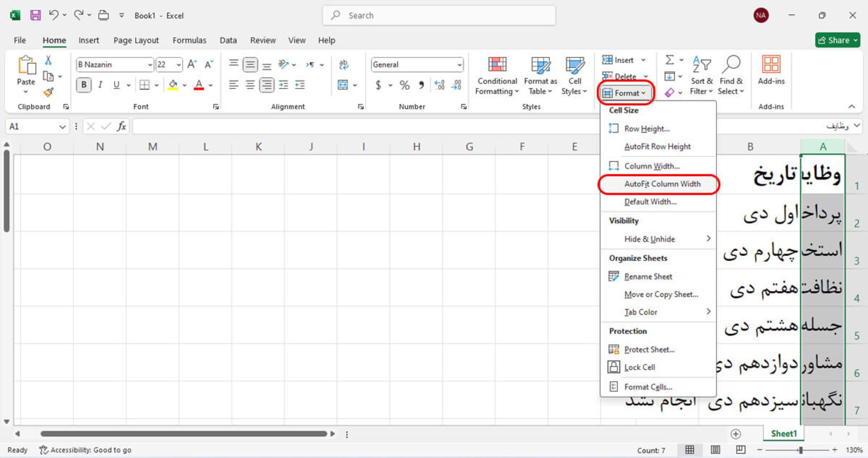This screenshot has height=458, width=868.
Task: Click the AutoSum sigma icon
Action: coord(670,60)
